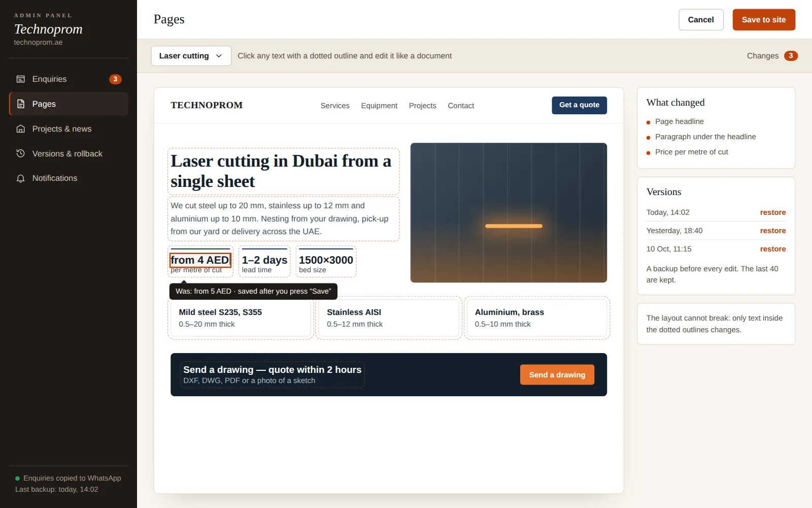
Task: Click Get a quote button in preview
Action: [x=579, y=105]
